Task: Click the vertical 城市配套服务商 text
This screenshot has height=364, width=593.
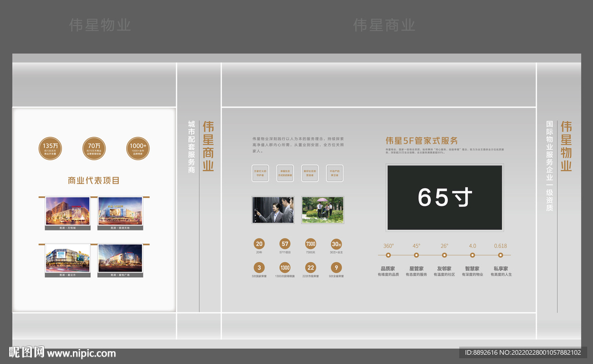Action: 192,147
